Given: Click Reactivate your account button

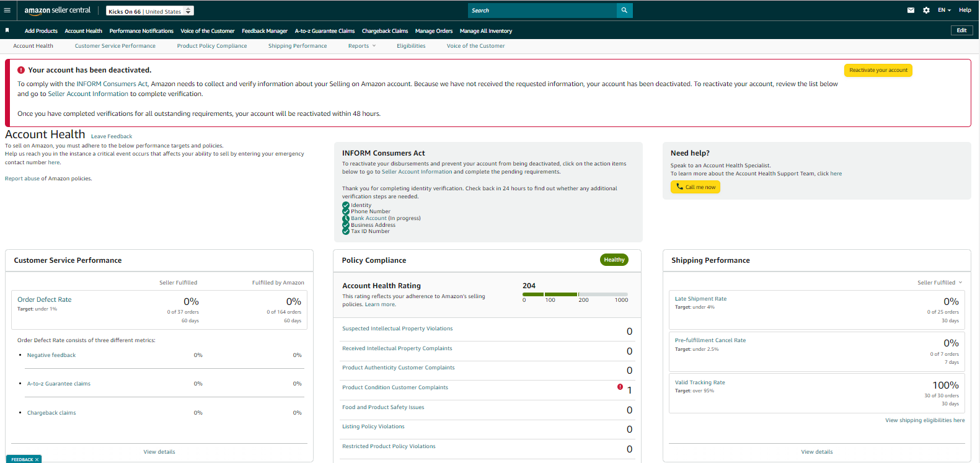Looking at the screenshot, I should pyautogui.click(x=878, y=70).
